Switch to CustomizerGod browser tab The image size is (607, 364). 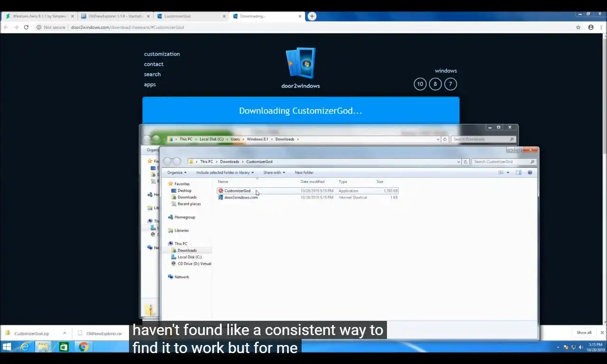click(x=191, y=16)
